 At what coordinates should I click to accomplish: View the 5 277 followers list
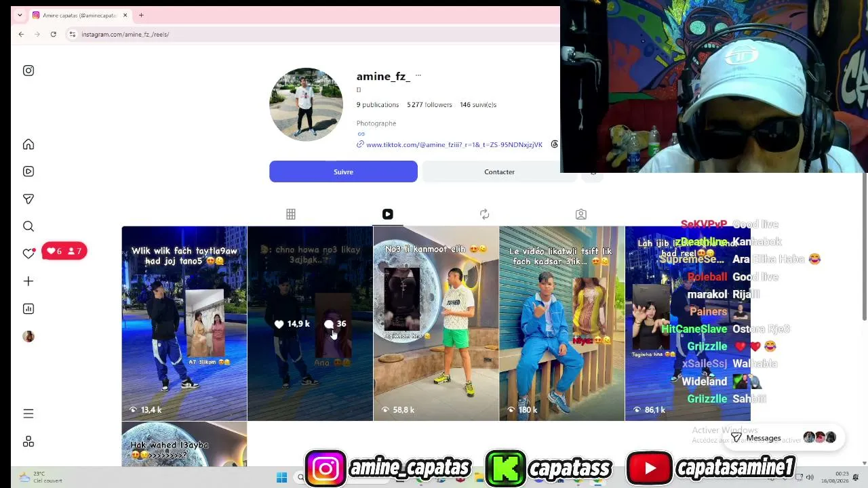click(429, 105)
